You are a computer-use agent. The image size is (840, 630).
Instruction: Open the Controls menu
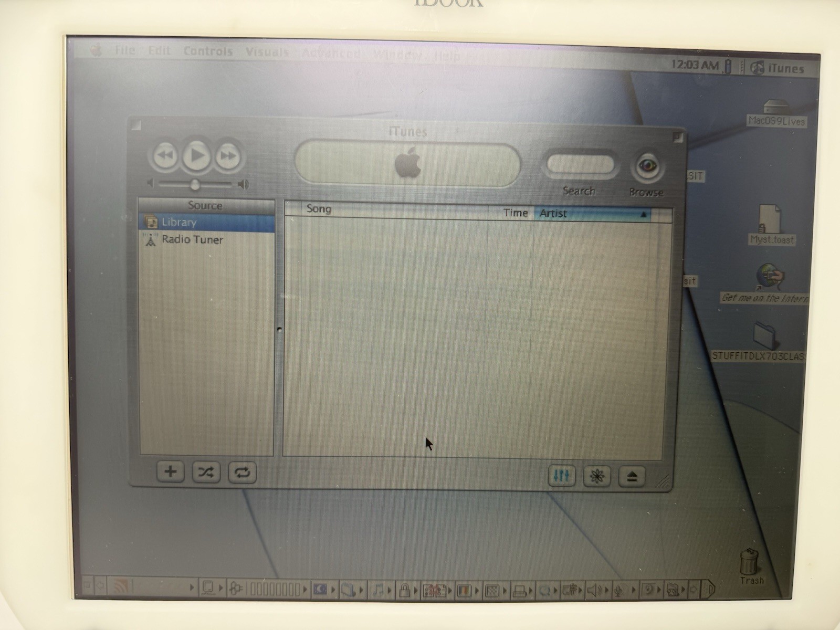(208, 51)
